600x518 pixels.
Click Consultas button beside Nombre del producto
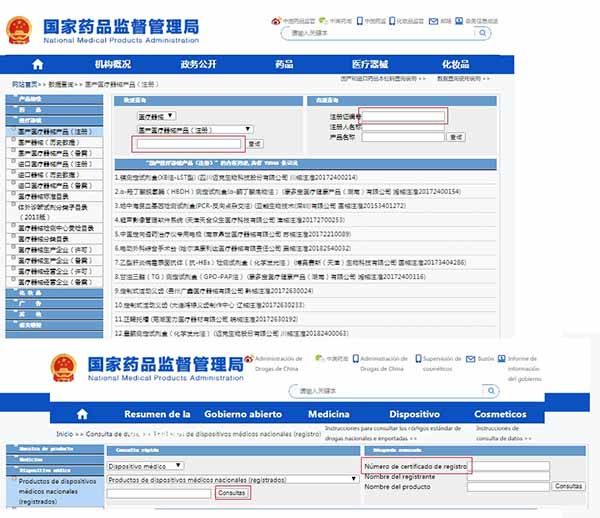click(568, 486)
